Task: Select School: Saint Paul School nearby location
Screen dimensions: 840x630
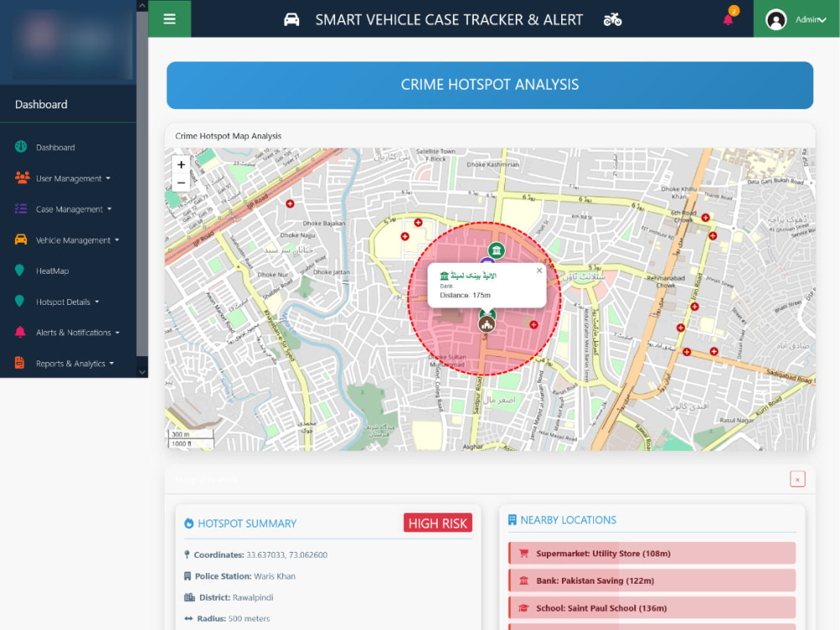Action: pyautogui.click(x=652, y=607)
